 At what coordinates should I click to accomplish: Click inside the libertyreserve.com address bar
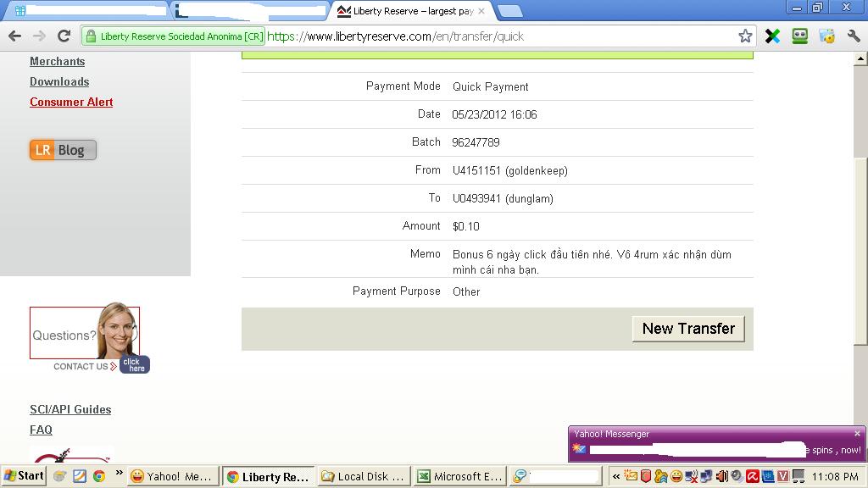pyautogui.click(x=498, y=36)
